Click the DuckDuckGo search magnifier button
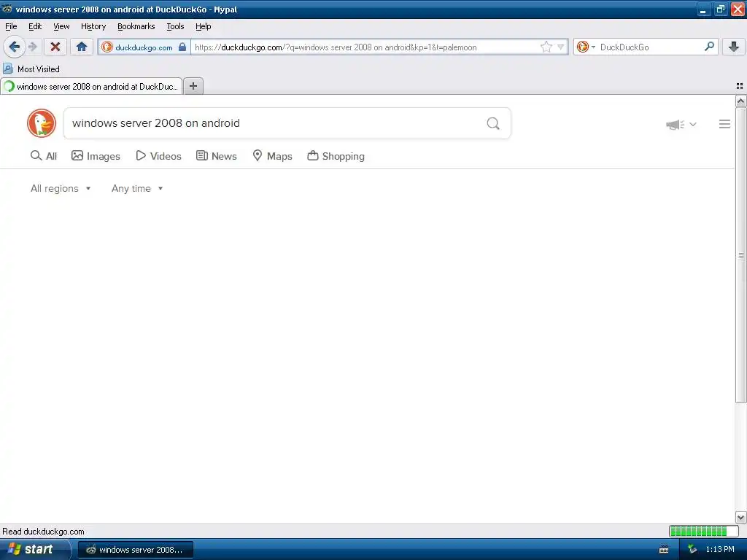The width and height of the screenshot is (747, 560). 493,124
